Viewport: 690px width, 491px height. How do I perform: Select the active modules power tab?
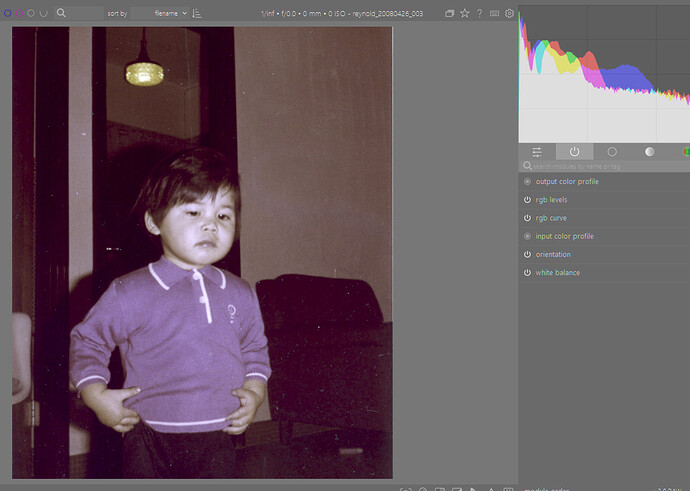574,152
